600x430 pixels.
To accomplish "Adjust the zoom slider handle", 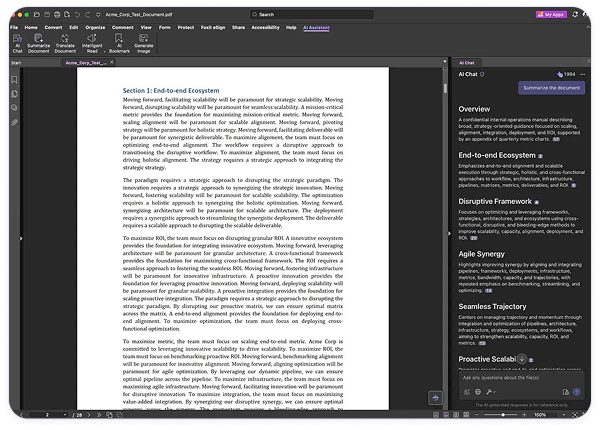I will 503,415.
